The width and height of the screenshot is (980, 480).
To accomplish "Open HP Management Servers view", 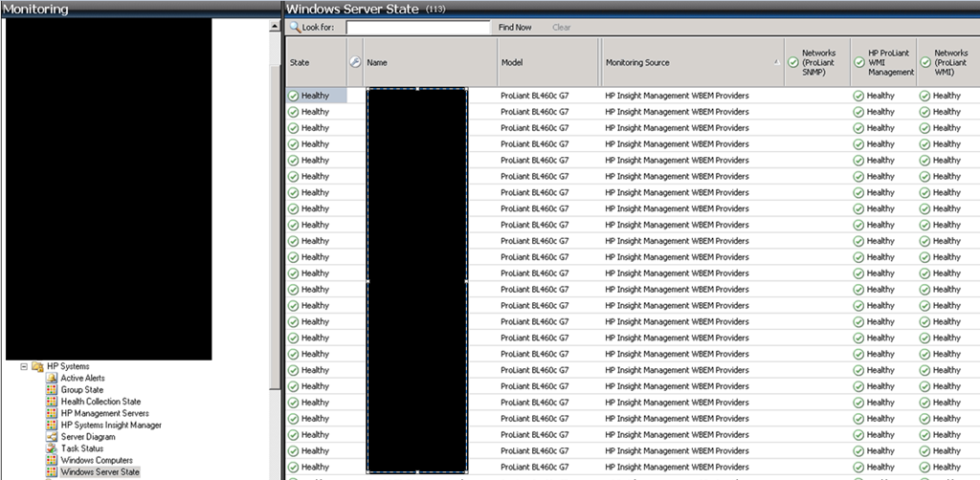I will click(104, 413).
